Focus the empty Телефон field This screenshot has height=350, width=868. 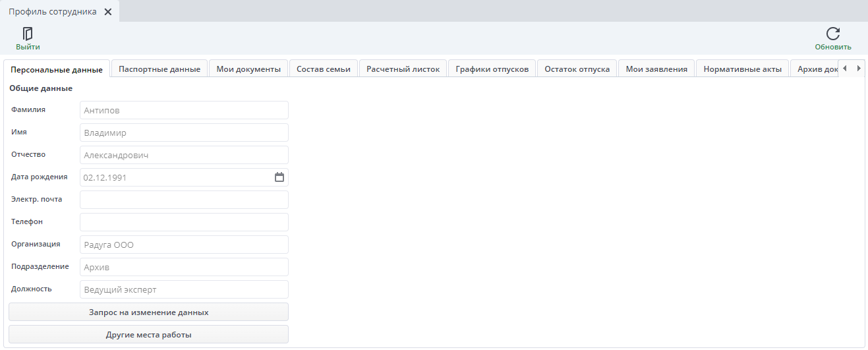(184, 222)
